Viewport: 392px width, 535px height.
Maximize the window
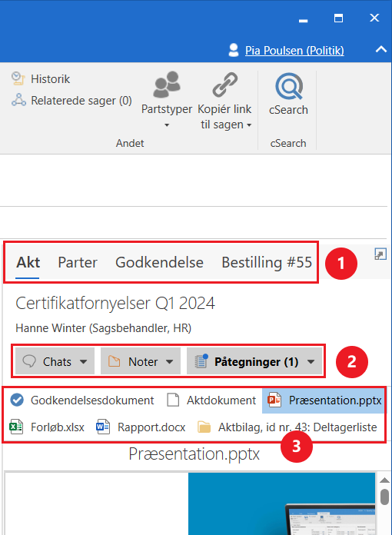[338, 18]
